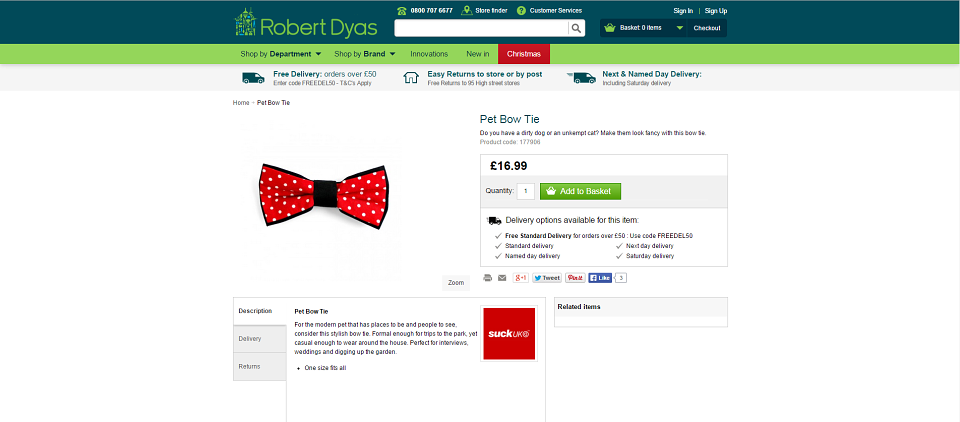Image resolution: width=960 pixels, height=422 pixels.
Task: Pin product with Pinterest button
Action: pyautogui.click(x=576, y=278)
